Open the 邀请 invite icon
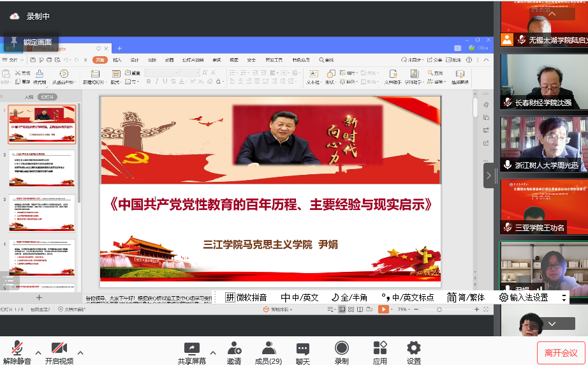The height and width of the screenshot is (365, 588). [234, 351]
